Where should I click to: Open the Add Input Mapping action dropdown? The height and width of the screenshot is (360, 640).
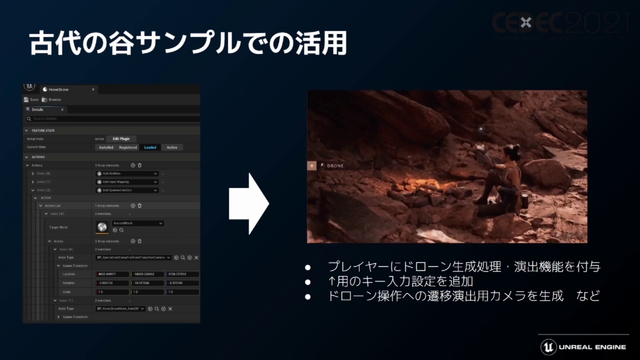(127, 182)
